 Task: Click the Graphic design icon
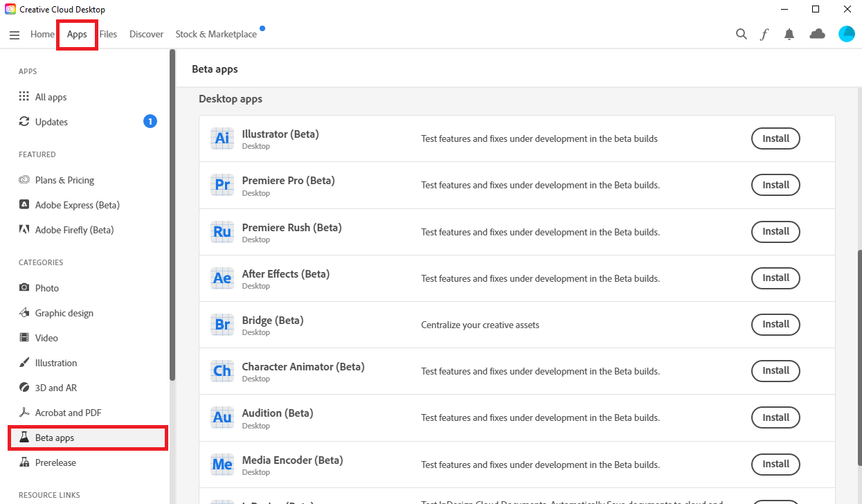click(x=24, y=313)
